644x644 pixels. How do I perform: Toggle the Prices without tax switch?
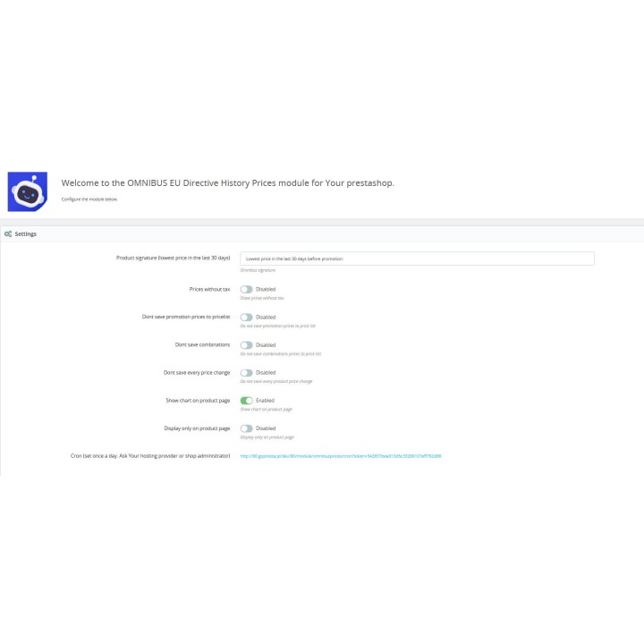[247, 290]
